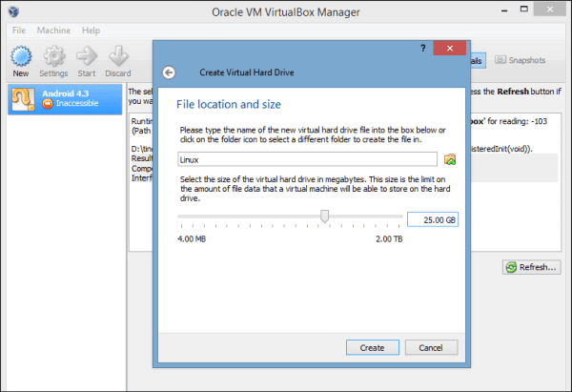Click the '2.00 TB' maximum size label
The image size is (572, 392).
point(389,239)
